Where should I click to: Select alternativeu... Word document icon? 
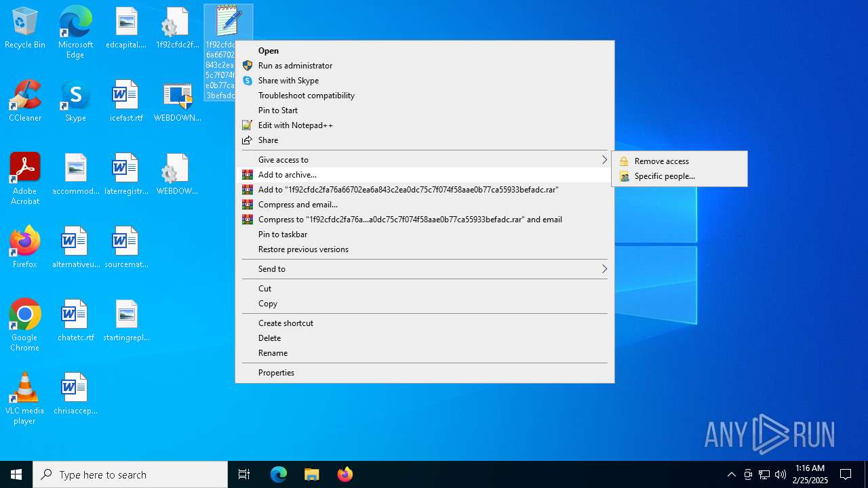tap(76, 248)
